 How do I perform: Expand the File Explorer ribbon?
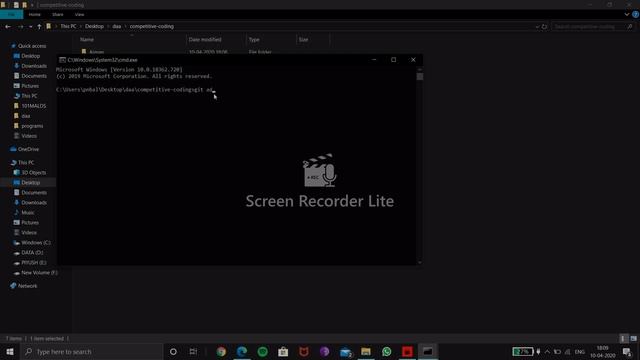pyautogui.click(x=627, y=14)
